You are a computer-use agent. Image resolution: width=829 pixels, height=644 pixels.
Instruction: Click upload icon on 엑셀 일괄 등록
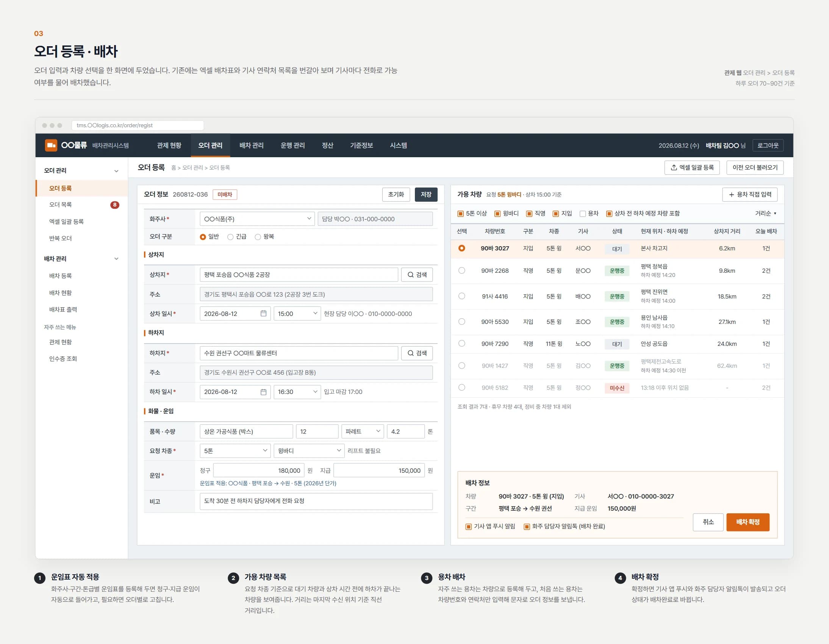[674, 167]
